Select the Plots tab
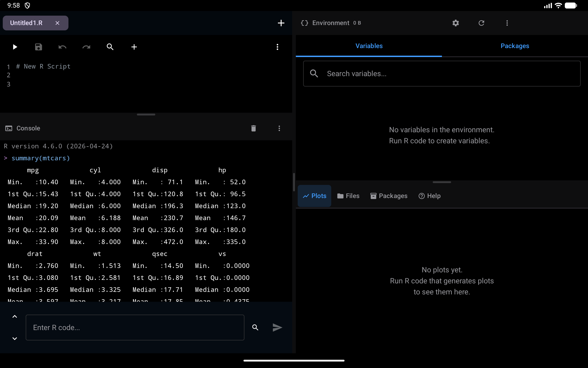This screenshot has height=368, width=588. pos(314,196)
